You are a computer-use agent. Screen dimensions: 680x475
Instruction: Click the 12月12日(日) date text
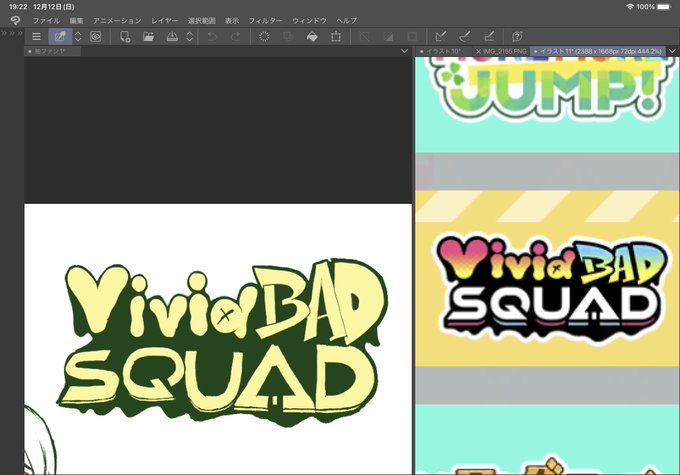point(54,7)
